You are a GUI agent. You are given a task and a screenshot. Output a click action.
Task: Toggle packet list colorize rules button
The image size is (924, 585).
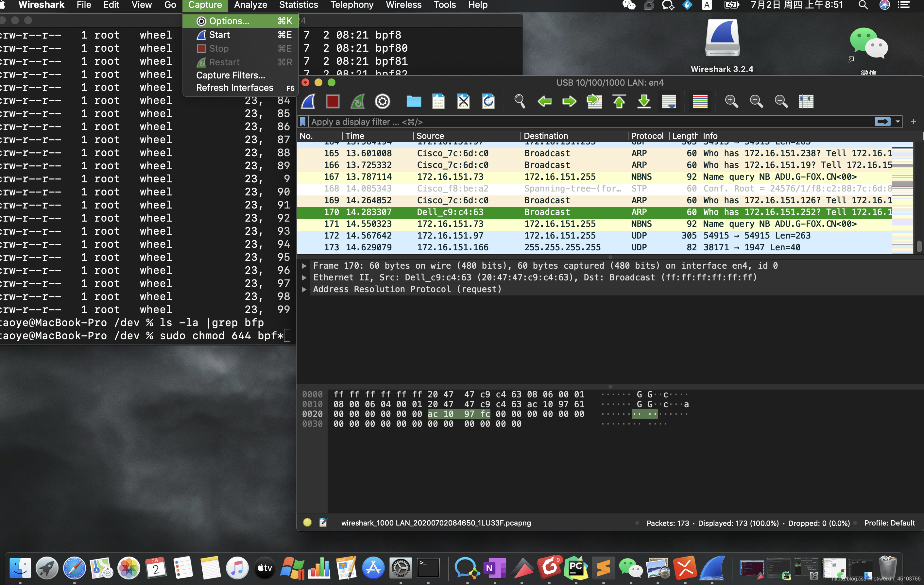pyautogui.click(x=700, y=101)
